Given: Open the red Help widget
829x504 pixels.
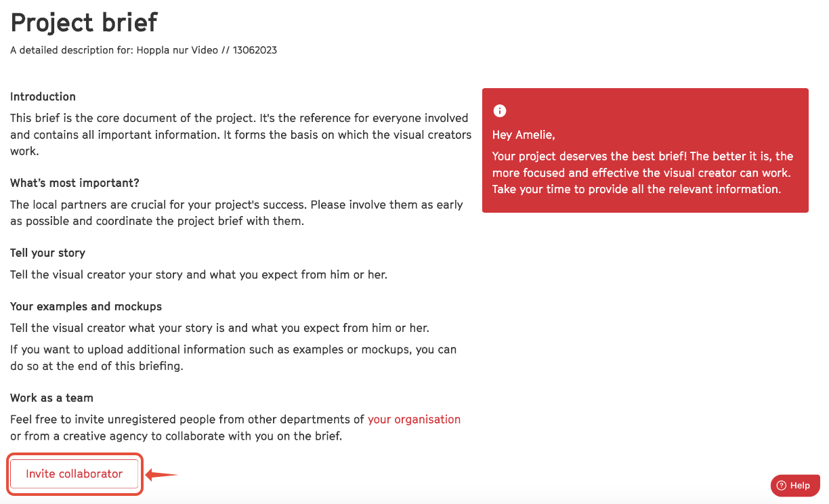Looking at the screenshot, I should 795,485.
